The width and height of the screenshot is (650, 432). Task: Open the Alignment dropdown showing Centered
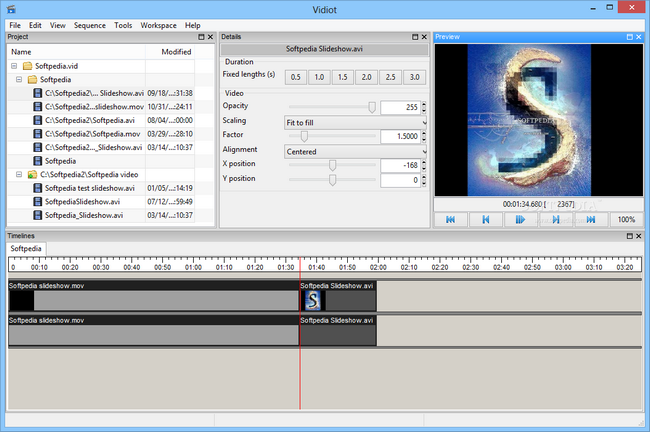[355, 151]
